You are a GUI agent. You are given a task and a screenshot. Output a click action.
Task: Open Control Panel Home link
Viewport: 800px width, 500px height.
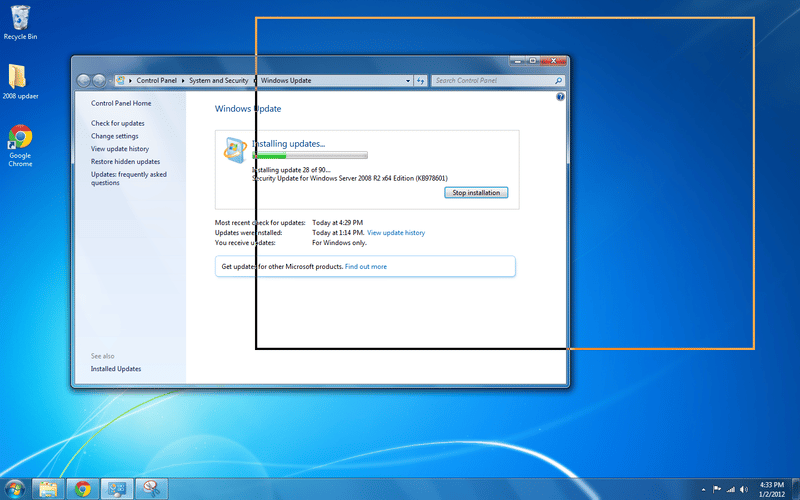coord(121,103)
